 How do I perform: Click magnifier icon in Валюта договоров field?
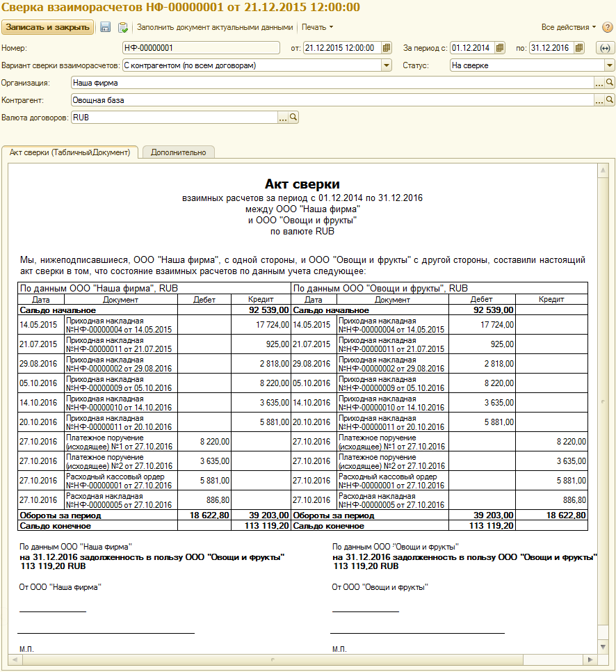tap(293, 118)
